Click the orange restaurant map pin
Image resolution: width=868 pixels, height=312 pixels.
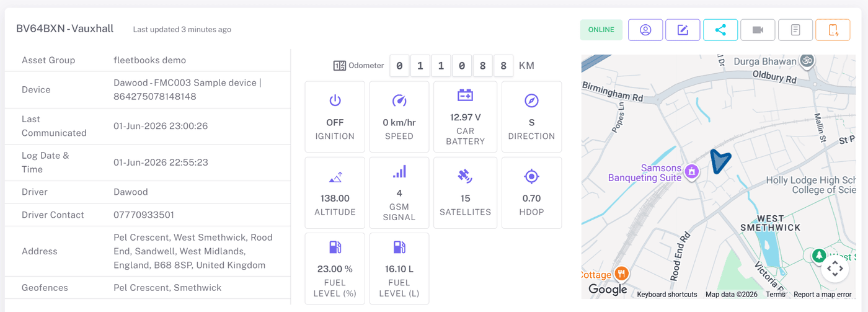pos(622,274)
